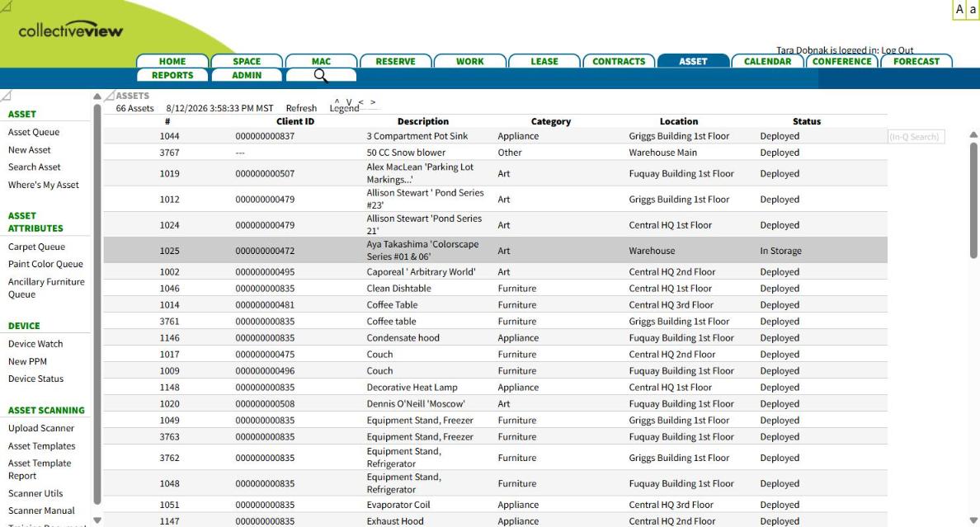980x527 pixels.
Task: Open the WORK tab
Action: tap(469, 61)
